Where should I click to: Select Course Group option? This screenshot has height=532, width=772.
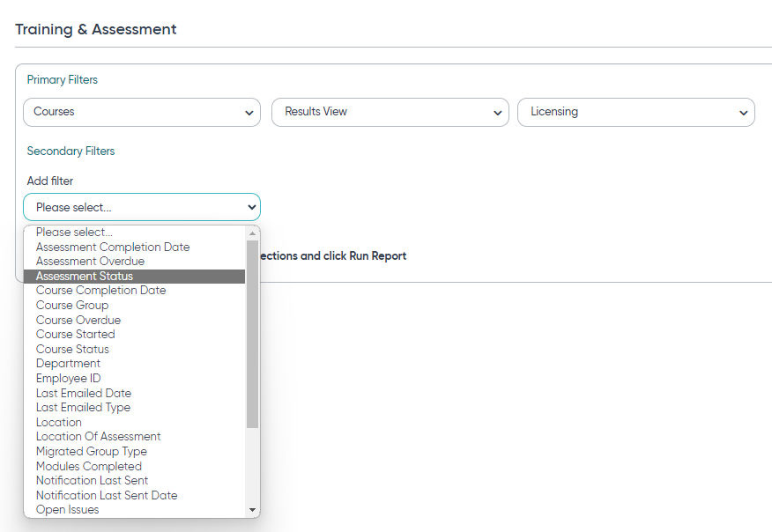pos(135,305)
